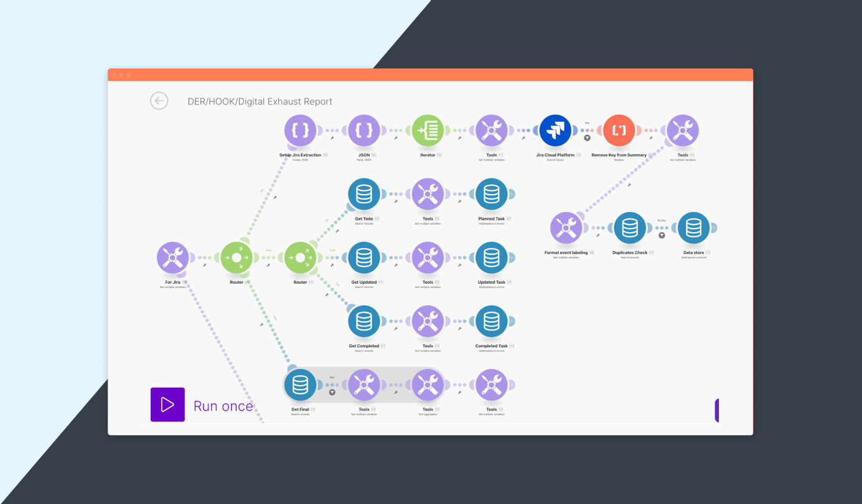Click the wrench between Setup Jira Extraction and JSON
The width and height of the screenshot is (862, 504).
coord(333,138)
